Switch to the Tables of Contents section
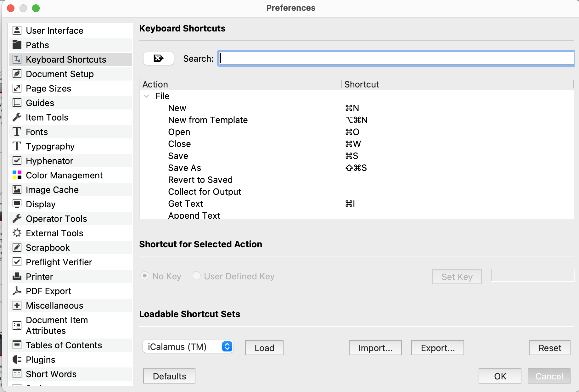Screen dimensions: 579x392 coord(64,345)
